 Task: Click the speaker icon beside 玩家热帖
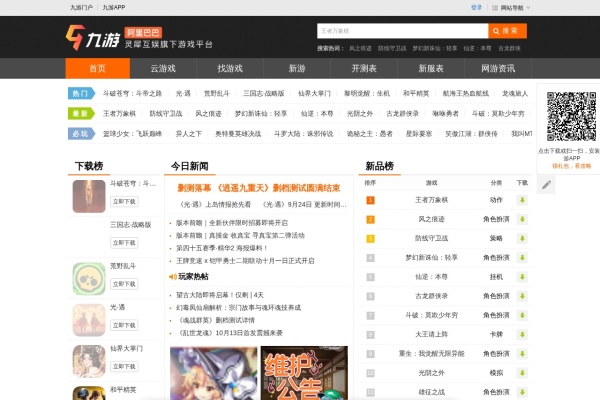tap(173, 277)
